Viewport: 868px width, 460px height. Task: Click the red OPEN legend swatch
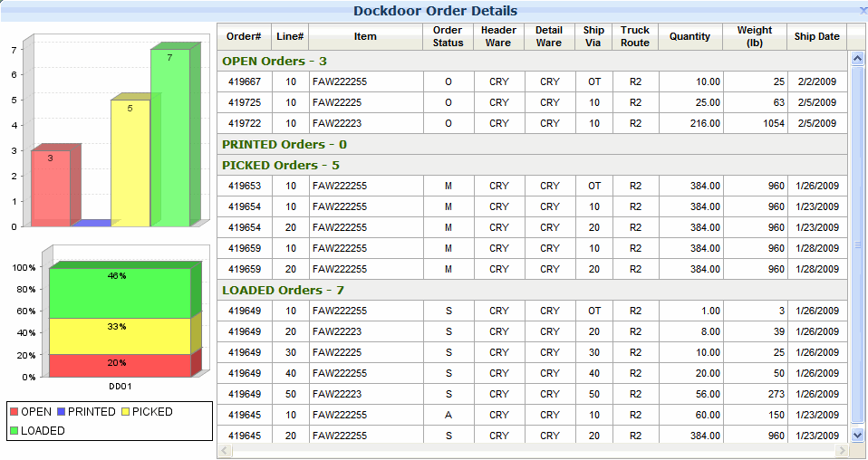click(x=14, y=412)
